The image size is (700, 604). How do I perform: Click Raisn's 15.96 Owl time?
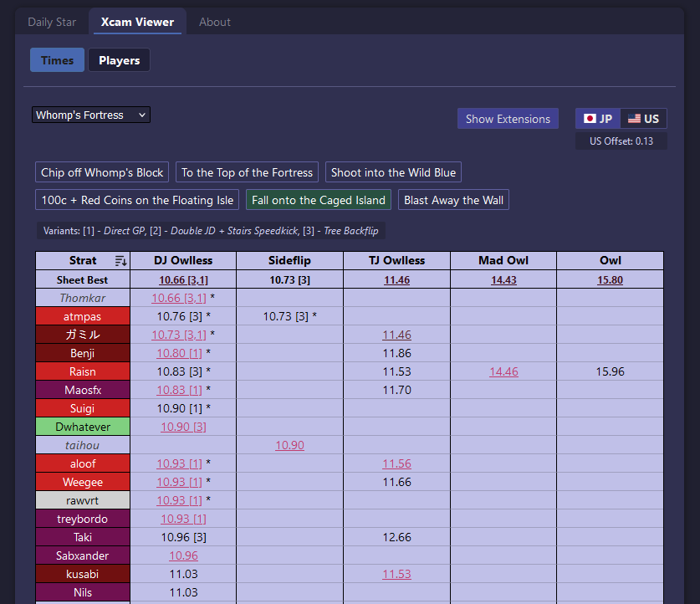pyautogui.click(x=611, y=371)
